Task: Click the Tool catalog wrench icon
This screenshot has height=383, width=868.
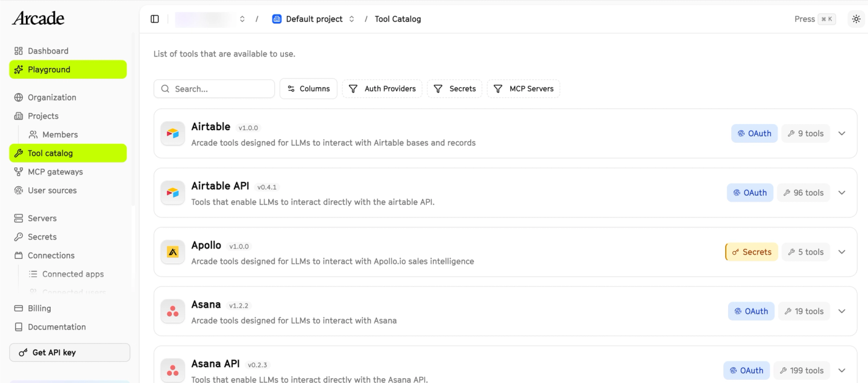Action: click(19, 154)
